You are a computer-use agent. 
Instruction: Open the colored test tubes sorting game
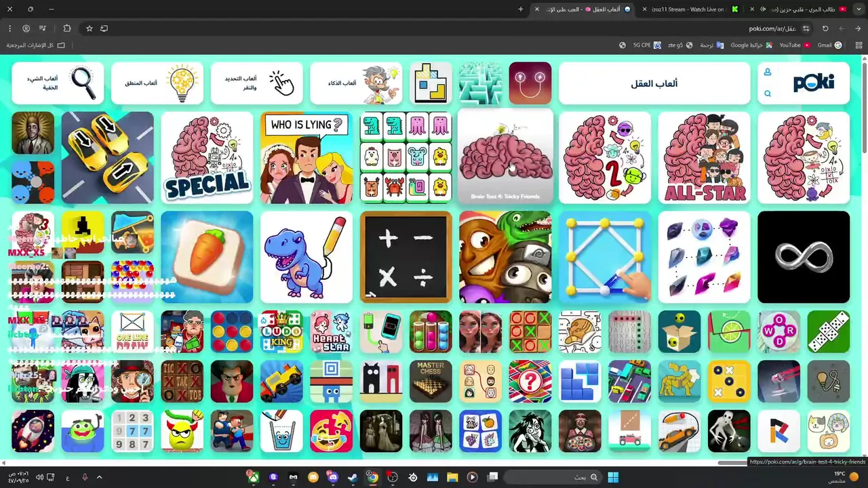431,331
